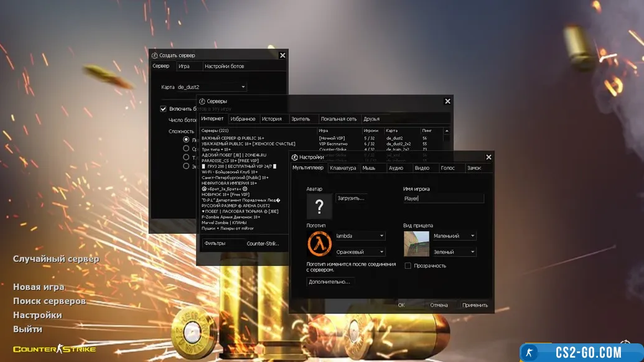This screenshot has width=644, height=362.
Task: Open the Карта de_dust2 dropdown
Action: tap(212, 87)
